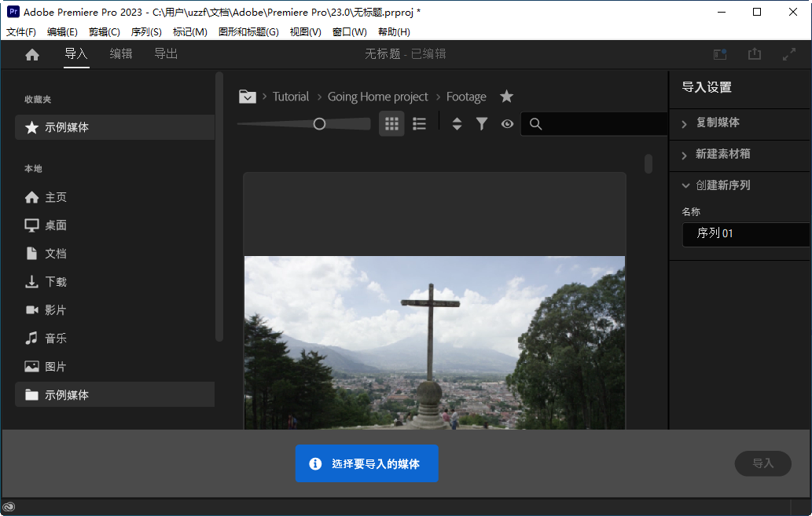The width and height of the screenshot is (812, 516).
Task: Click the share icon in the header
Action: tap(755, 53)
